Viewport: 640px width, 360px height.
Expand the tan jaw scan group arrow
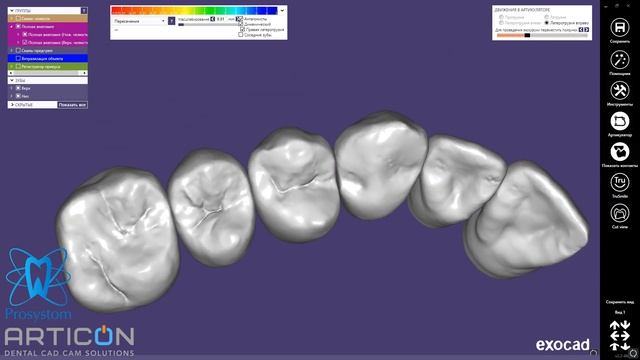[x=11, y=19]
